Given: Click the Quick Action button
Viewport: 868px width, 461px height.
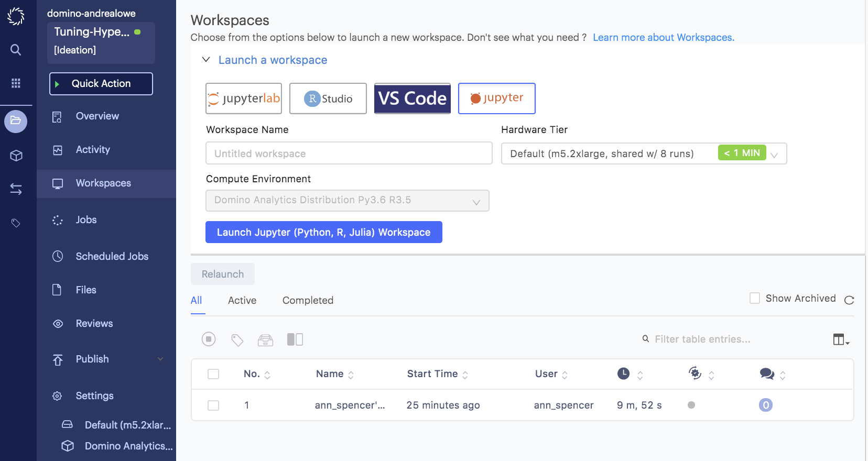Looking at the screenshot, I should (x=101, y=84).
